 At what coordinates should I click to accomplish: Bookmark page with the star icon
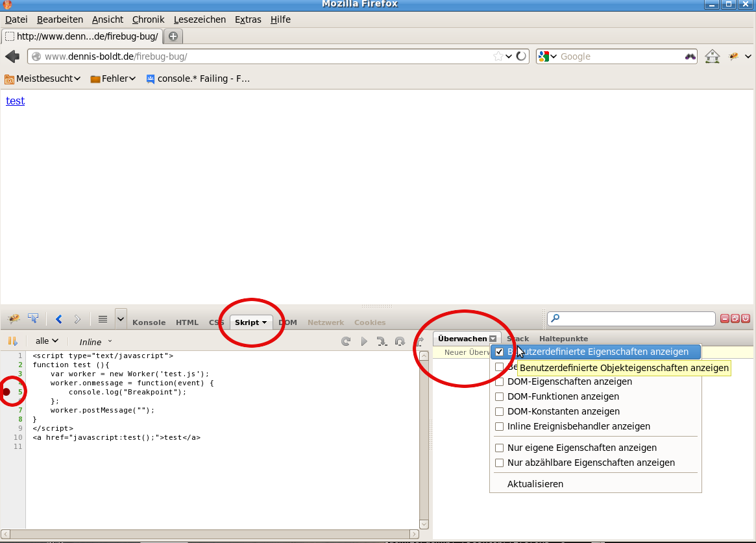coord(498,56)
